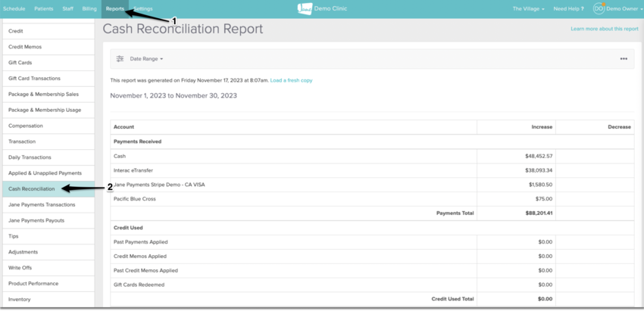Open The Village location dropdown
644x311 pixels.
click(x=528, y=8)
